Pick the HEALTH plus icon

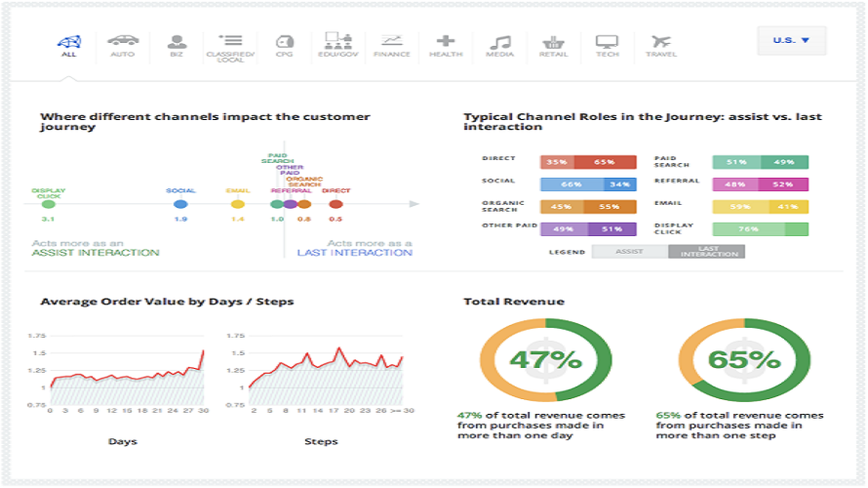tap(446, 41)
